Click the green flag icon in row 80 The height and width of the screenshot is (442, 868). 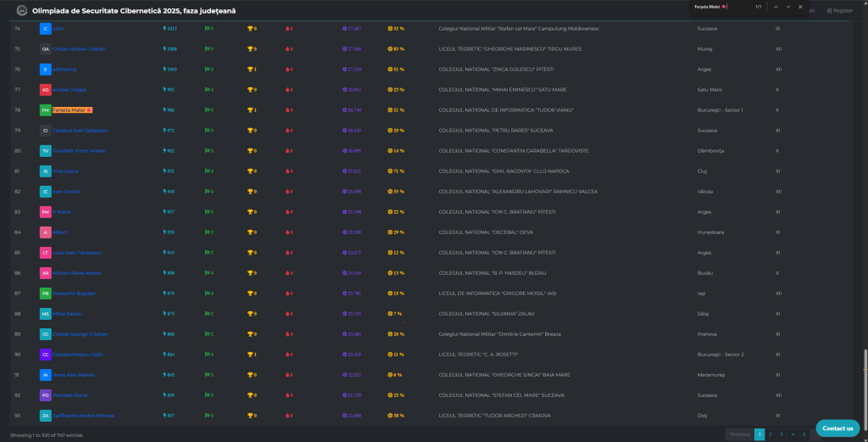pos(207,151)
